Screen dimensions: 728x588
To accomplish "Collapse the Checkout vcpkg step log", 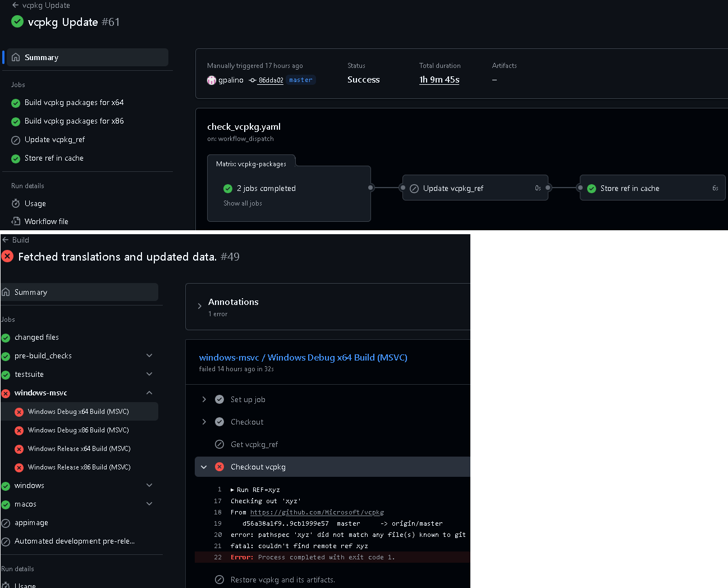I will click(x=204, y=467).
